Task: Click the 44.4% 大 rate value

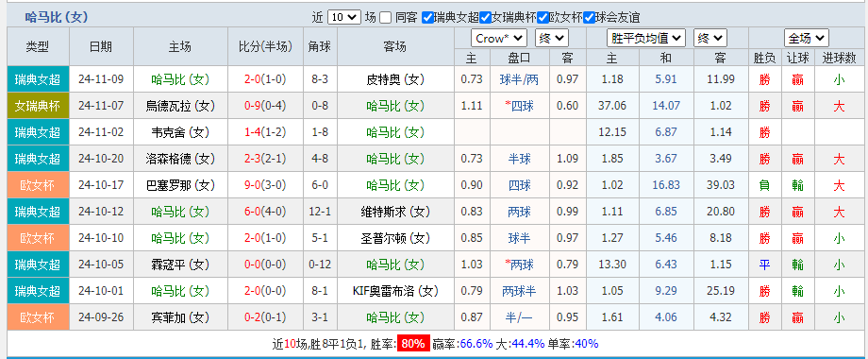Action: click(x=528, y=344)
